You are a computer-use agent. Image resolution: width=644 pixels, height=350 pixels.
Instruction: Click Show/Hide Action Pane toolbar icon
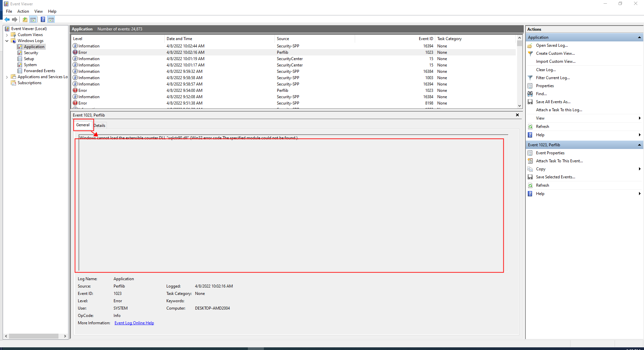(x=51, y=19)
